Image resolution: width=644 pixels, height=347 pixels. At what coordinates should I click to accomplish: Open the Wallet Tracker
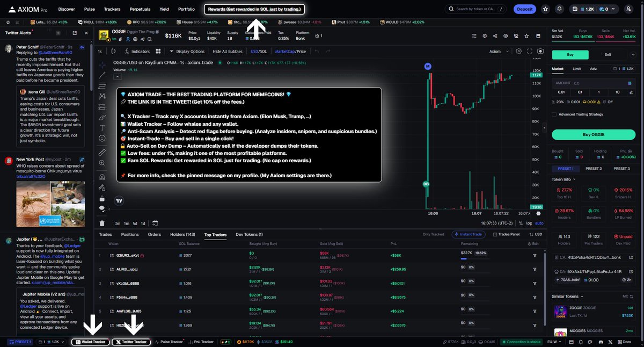[x=90, y=342]
